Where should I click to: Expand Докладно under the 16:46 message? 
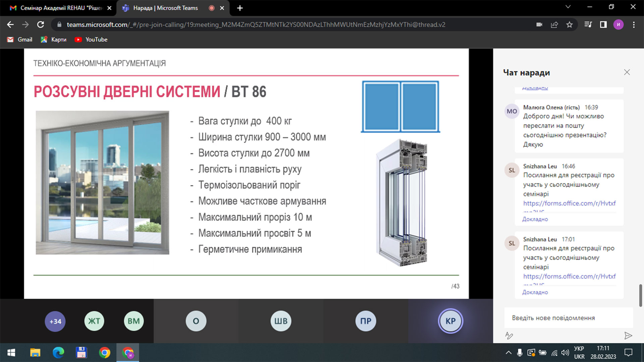[x=535, y=219]
